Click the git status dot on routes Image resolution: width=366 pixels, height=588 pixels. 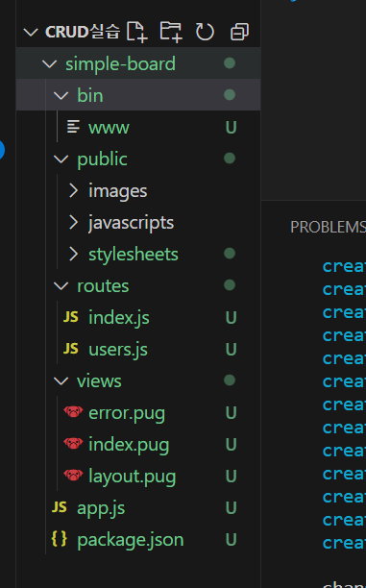click(230, 285)
